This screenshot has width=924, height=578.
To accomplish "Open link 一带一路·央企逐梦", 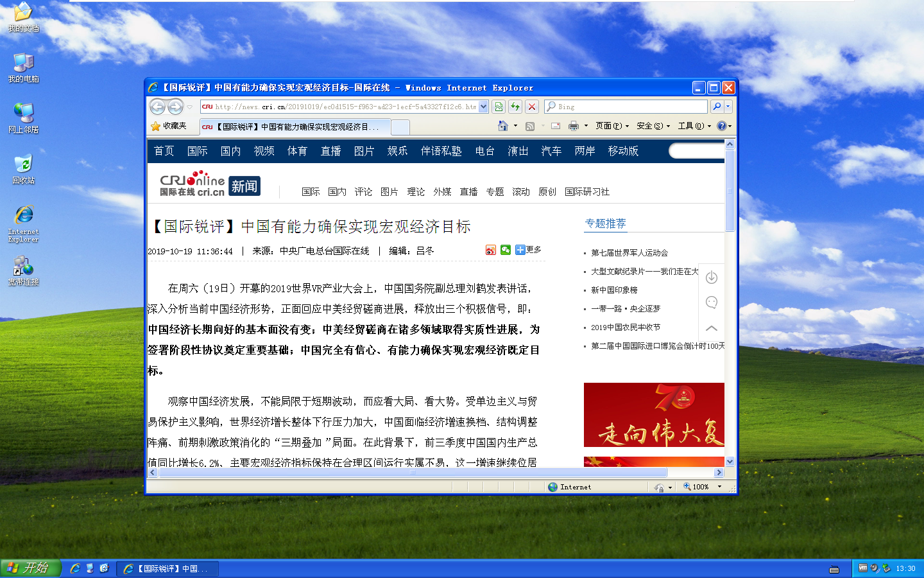I will (x=626, y=309).
